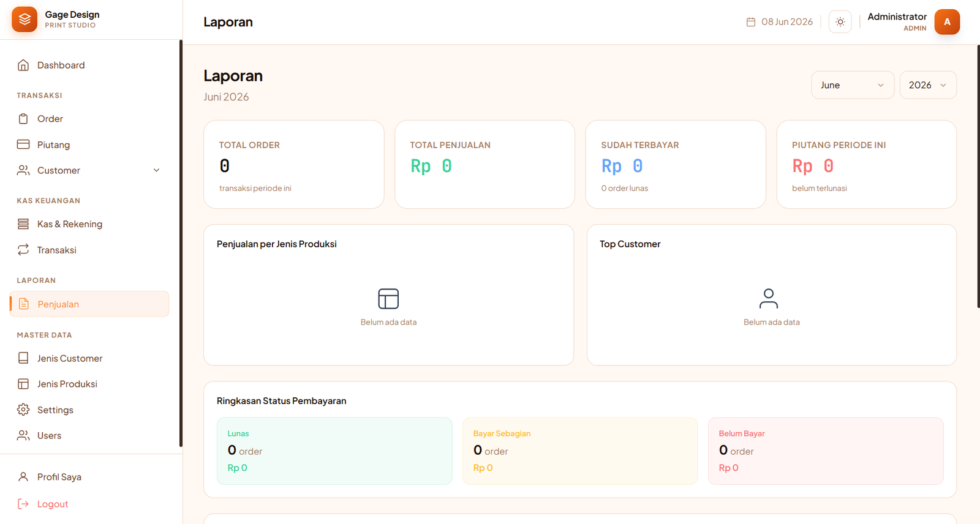Click the '0 order lunas' caption
Image resolution: width=980 pixels, height=524 pixels.
click(x=624, y=189)
